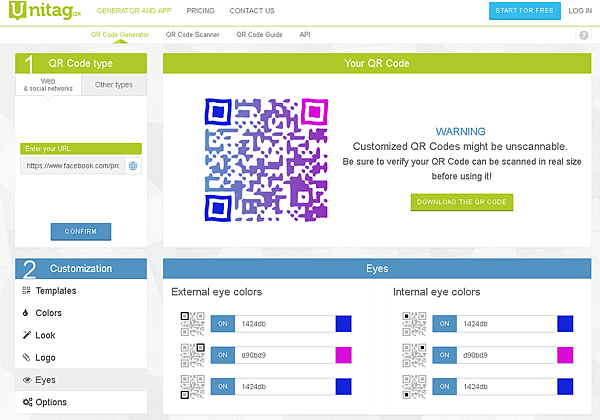
Task: Click top-left internal eye QR thumbnail
Action: click(x=414, y=324)
